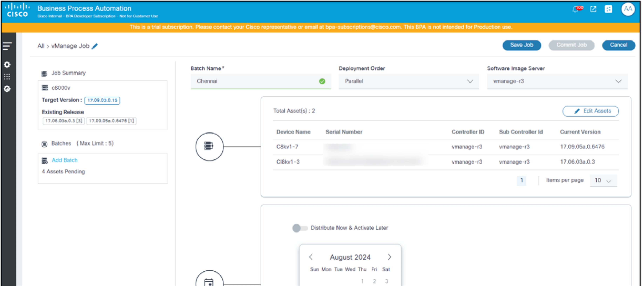
Task: Click the open-in-new-window icon in header
Action: [x=593, y=9]
